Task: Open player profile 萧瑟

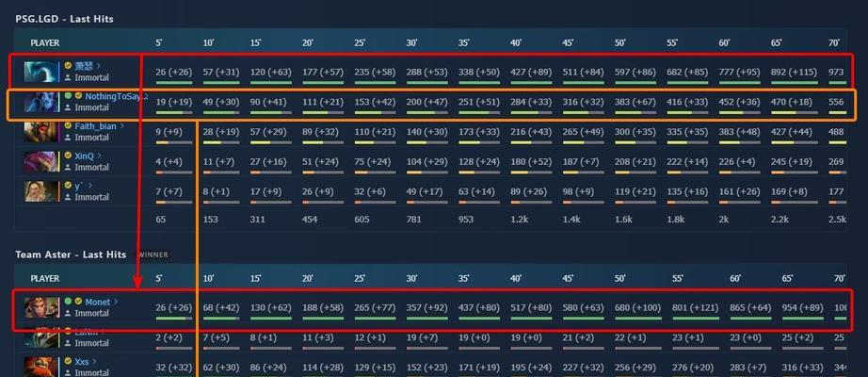Action: [84, 66]
